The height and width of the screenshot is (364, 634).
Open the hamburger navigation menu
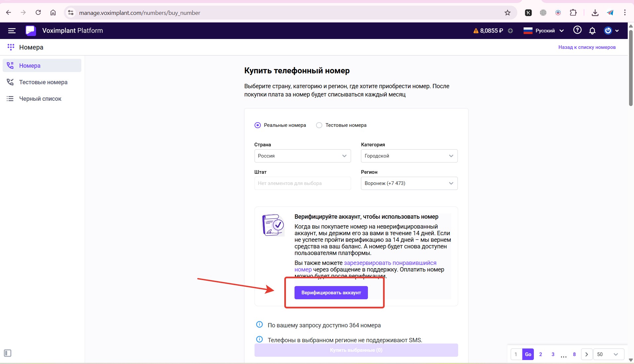point(12,31)
